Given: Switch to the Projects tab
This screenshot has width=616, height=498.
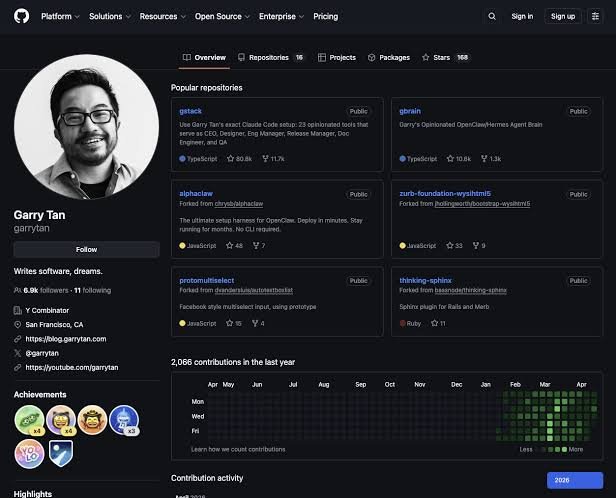Looking at the screenshot, I should tap(337, 57).
